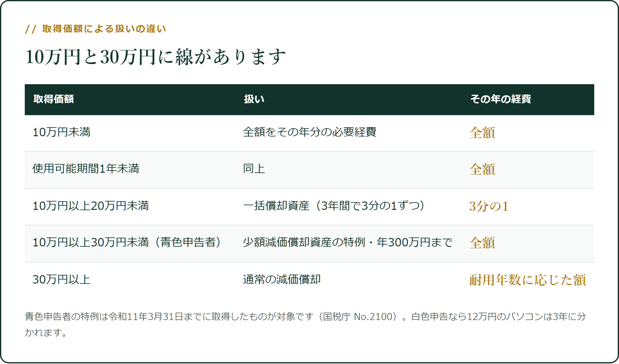Click the その年の経費 column header
The width and height of the screenshot is (619, 364).
[x=501, y=99]
